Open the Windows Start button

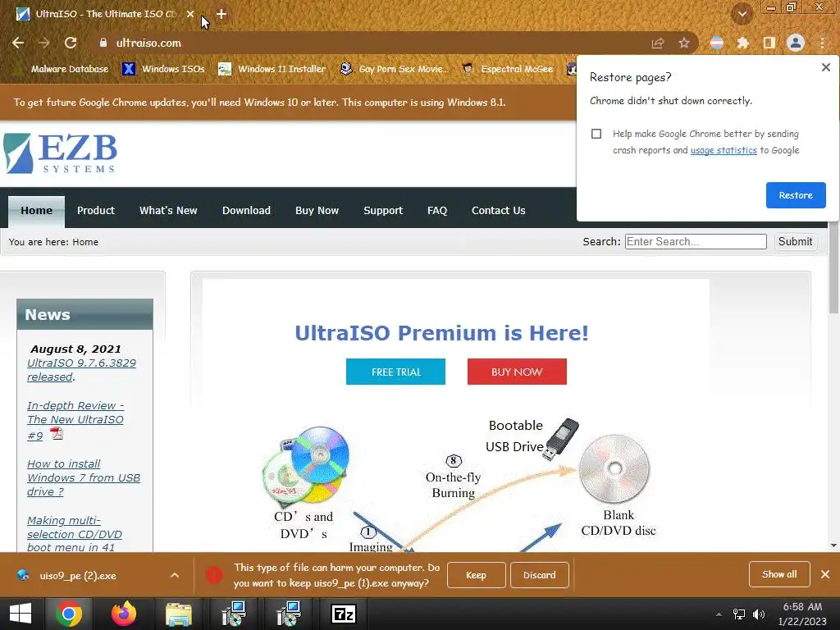tap(21, 614)
